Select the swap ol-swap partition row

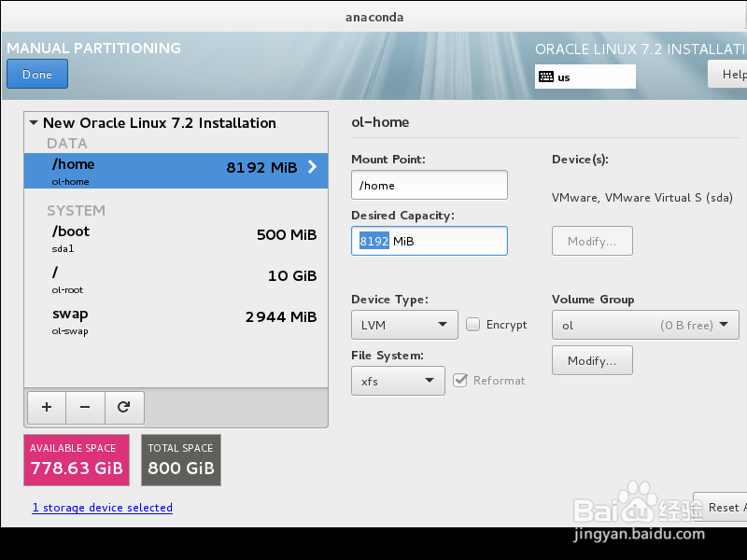click(176, 321)
